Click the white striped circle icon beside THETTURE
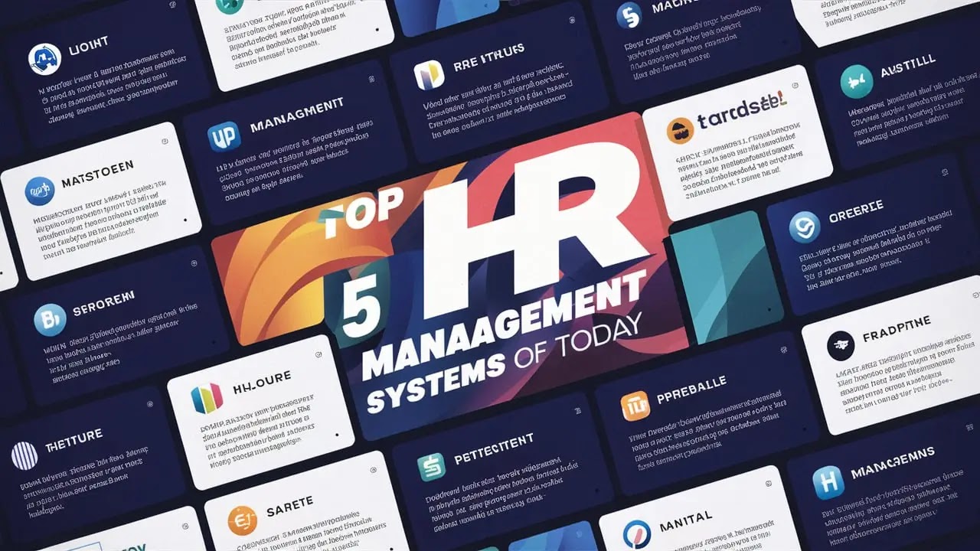980x551 pixels. 24,455
